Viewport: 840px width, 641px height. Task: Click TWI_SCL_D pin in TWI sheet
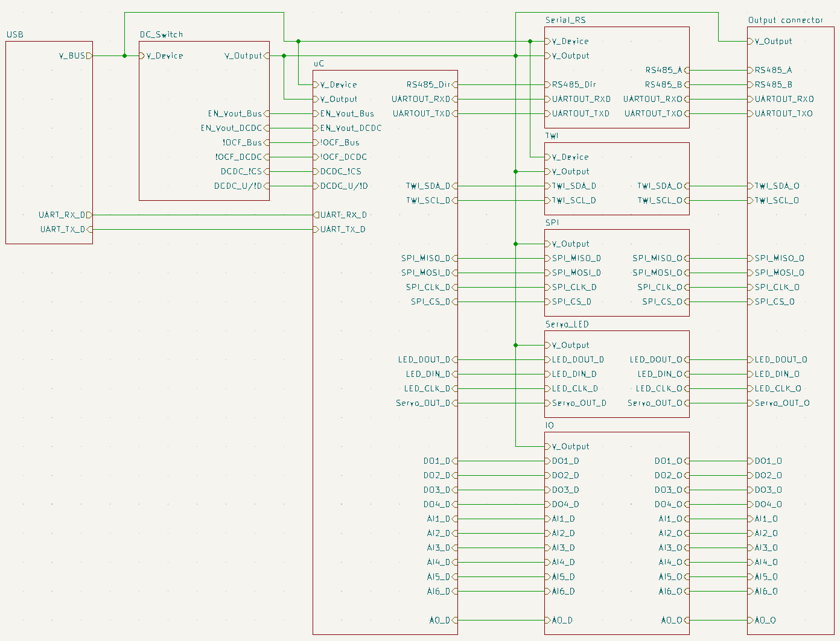pyautogui.click(x=570, y=200)
